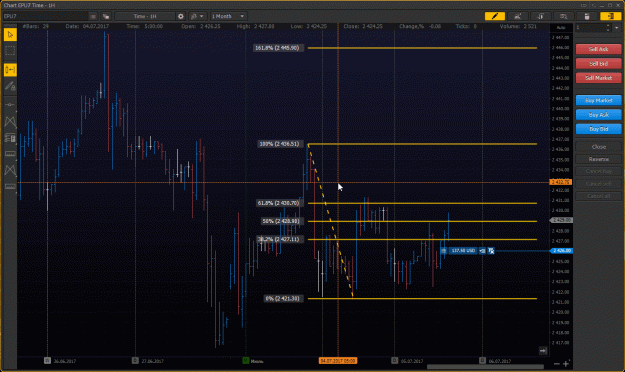The height and width of the screenshot is (372, 625).
Task: Select the 161.8% Fibonacci level label
Action: pyautogui.click(x=278, y=48)
